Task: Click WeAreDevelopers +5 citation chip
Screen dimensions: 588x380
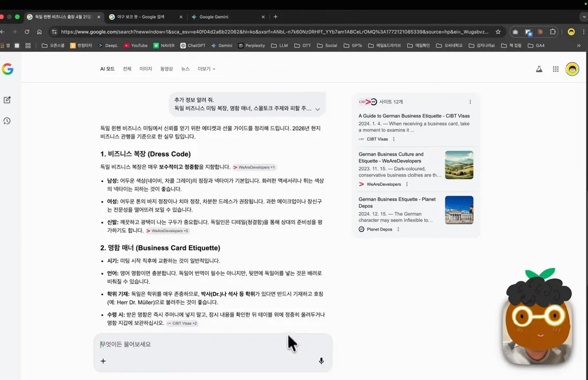Action: 168,231
